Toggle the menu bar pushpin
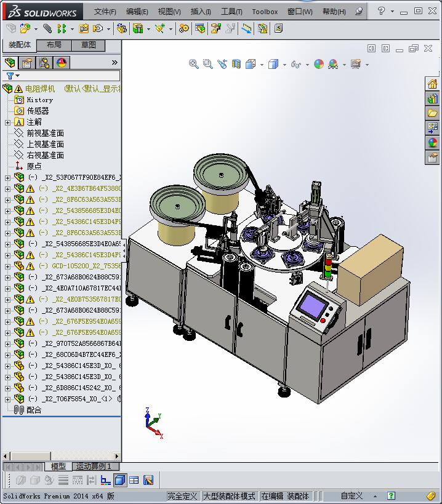This screenshot has width=442, height=504. pyautogui.click(x=359, y=11)
